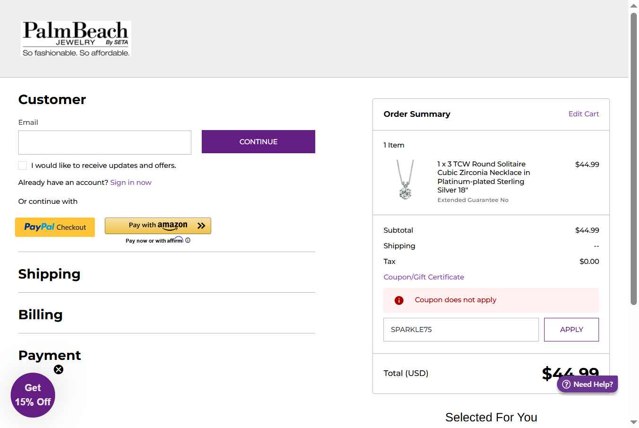This screenshot has height=428, width=639.
Task: Open the Need Help chat widget
Action: pyautogui.click(x=587, y=384)
